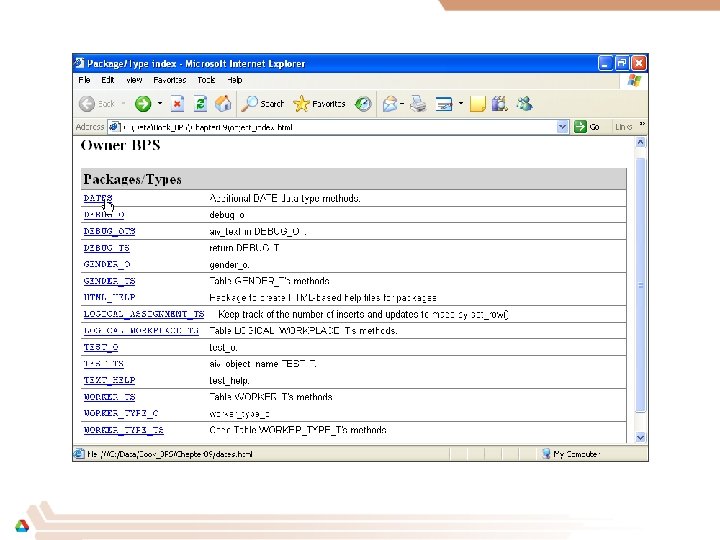Click the green Forward arrow icon

(143, 104)
